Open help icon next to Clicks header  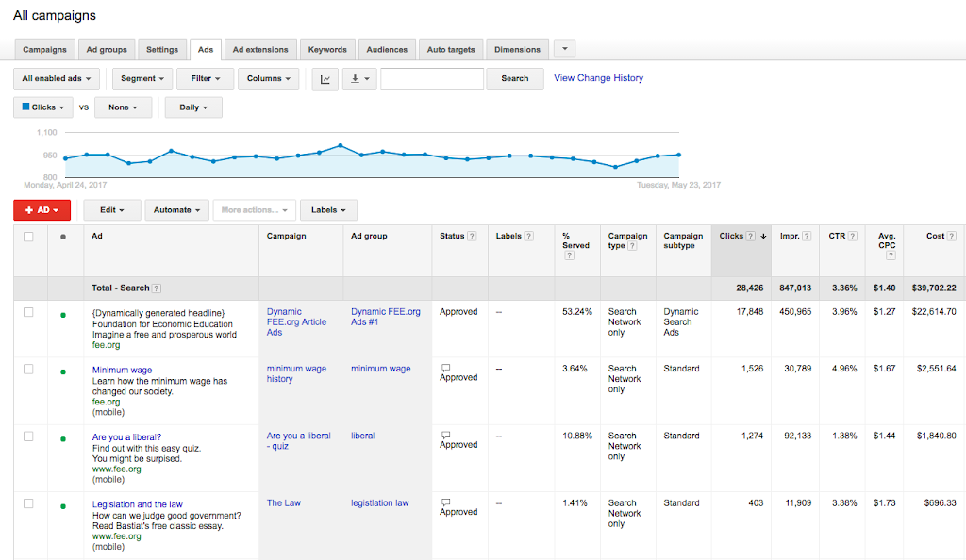[x=750, y=236]
